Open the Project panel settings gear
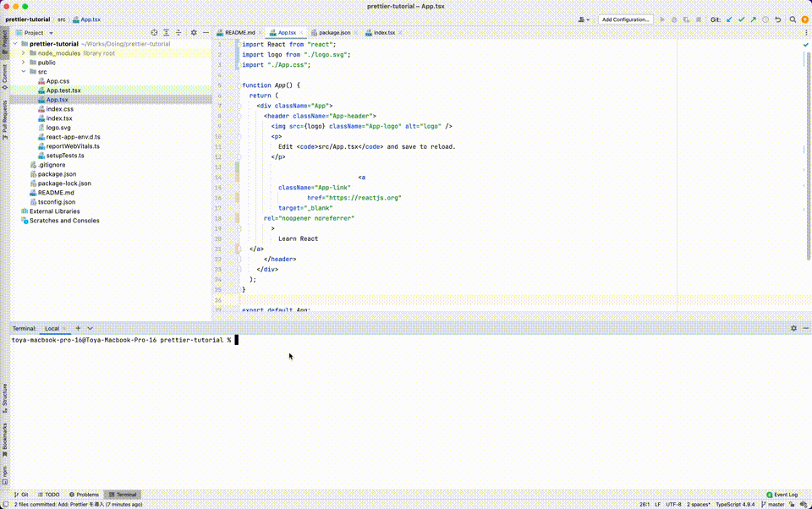Viewport: 812px width, 509px height. [194, 31]
